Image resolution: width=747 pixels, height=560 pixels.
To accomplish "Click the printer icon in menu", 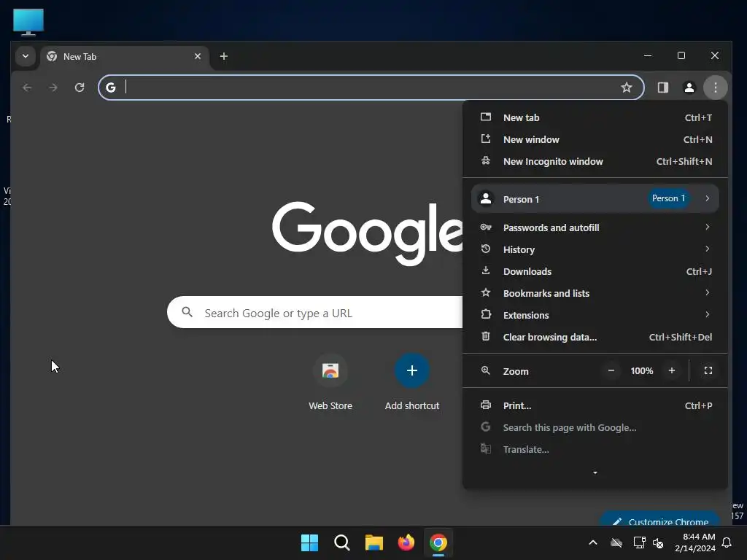I will click(485, 405).
